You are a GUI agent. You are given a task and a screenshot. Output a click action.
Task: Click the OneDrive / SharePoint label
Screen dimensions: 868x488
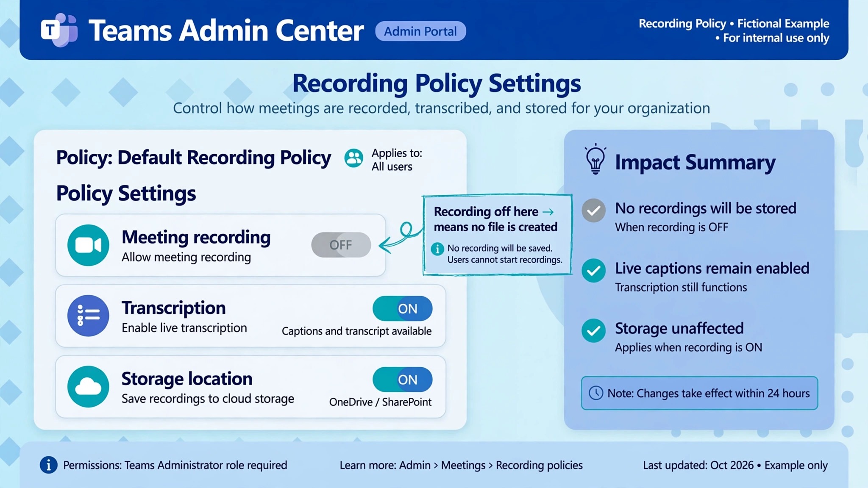[380, 402]
